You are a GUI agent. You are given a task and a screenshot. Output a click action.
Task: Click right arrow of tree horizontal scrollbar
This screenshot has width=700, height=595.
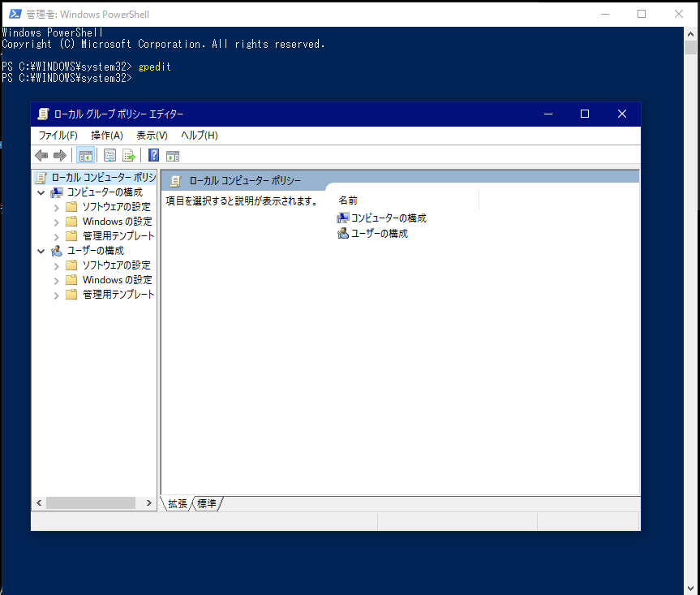pyautogui.click(x=149, y=503)
